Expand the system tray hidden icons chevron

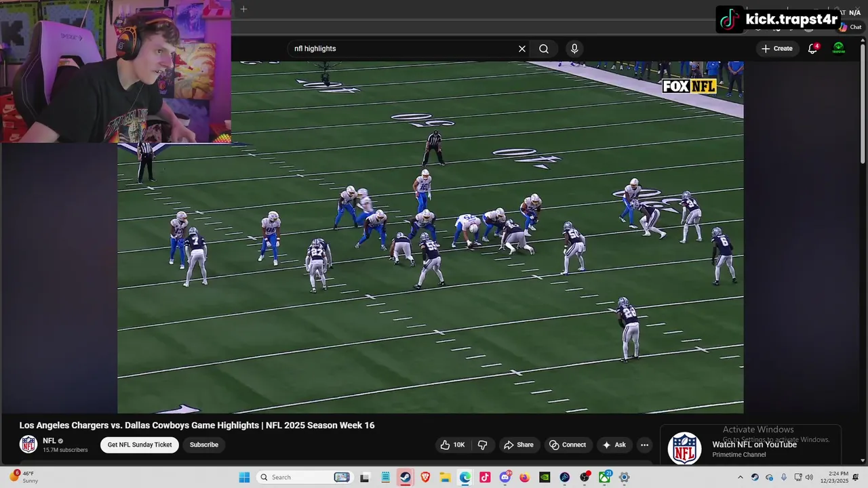pyautogui.click(x=741, y=477)
